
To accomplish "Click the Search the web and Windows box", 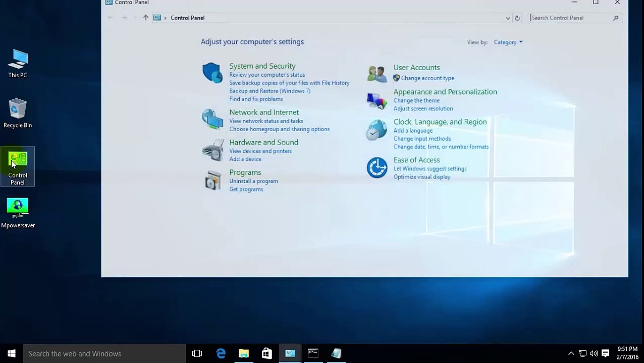I will coord(104,353).
